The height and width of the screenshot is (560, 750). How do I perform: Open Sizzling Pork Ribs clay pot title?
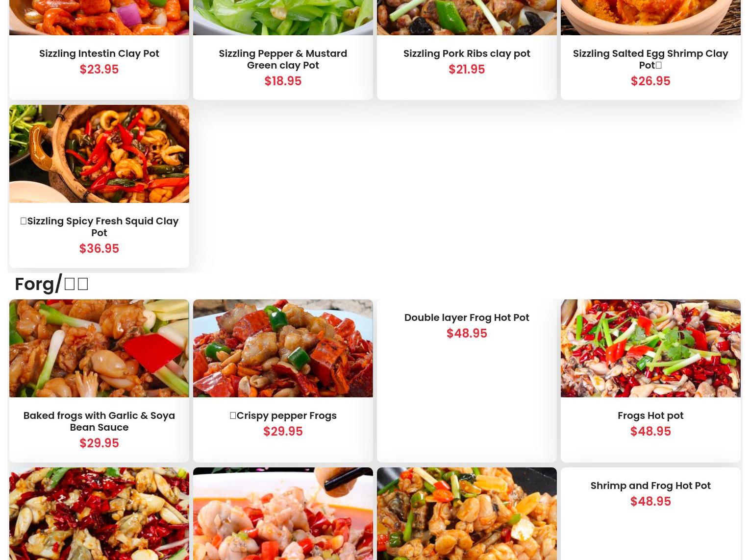click(467, 53)
